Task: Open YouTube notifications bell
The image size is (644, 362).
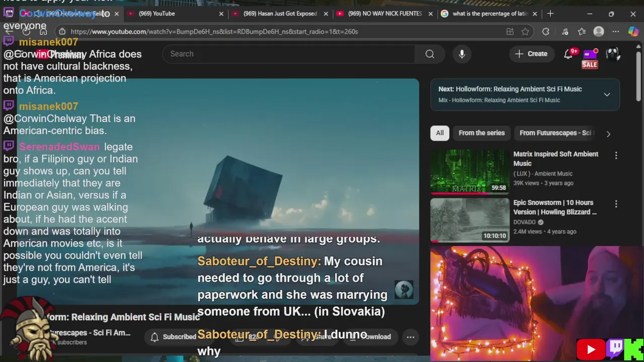Action: click(x=568, y=54)
